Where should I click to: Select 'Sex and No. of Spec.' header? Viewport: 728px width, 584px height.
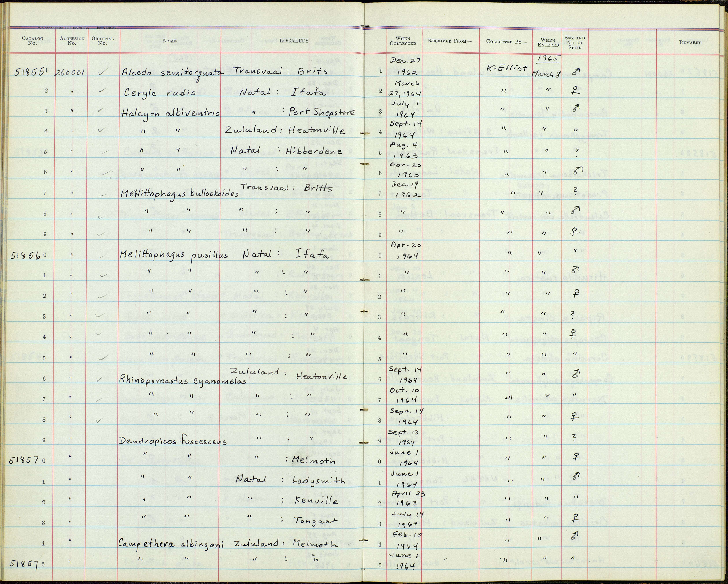(x=575, y=43)
